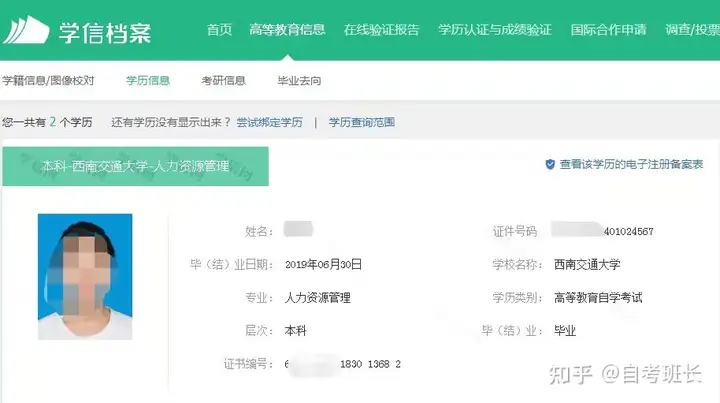
Task: Click the 尝试绑定学历 link
Action: pyautogui.click(x=270, y=122)
